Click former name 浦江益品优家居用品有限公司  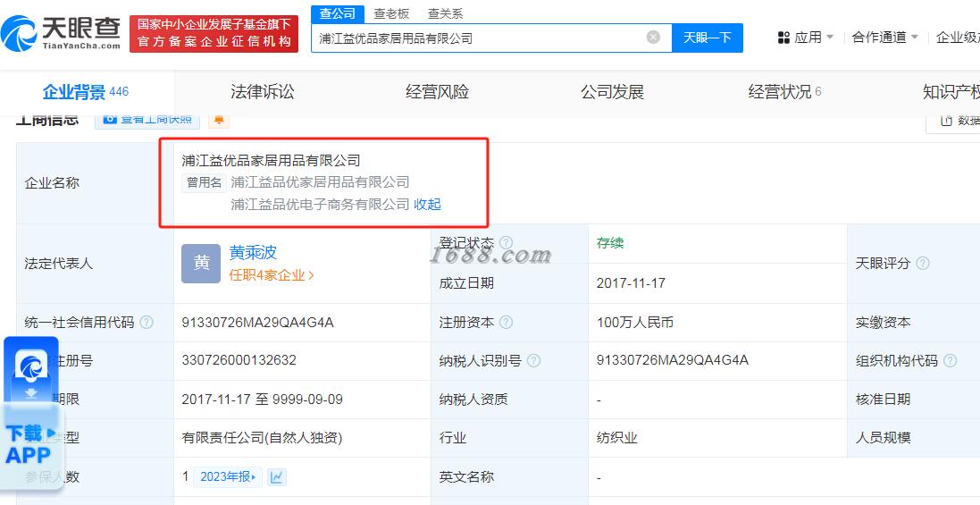(320, 182)
